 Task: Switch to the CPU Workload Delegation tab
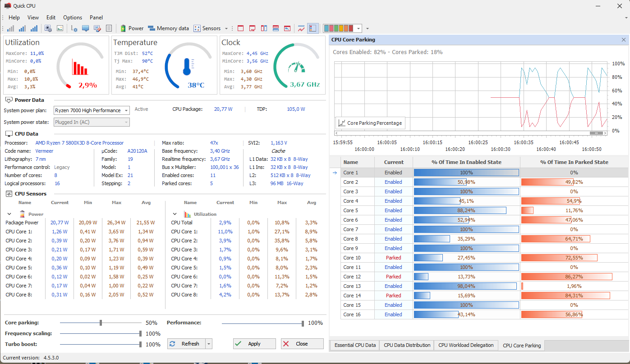point(466,345)
